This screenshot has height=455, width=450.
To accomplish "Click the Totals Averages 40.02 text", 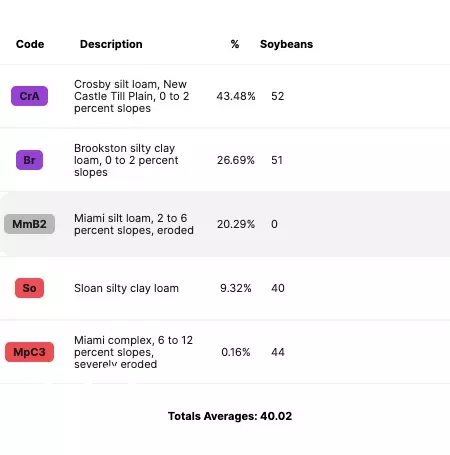I will (230, 416).
